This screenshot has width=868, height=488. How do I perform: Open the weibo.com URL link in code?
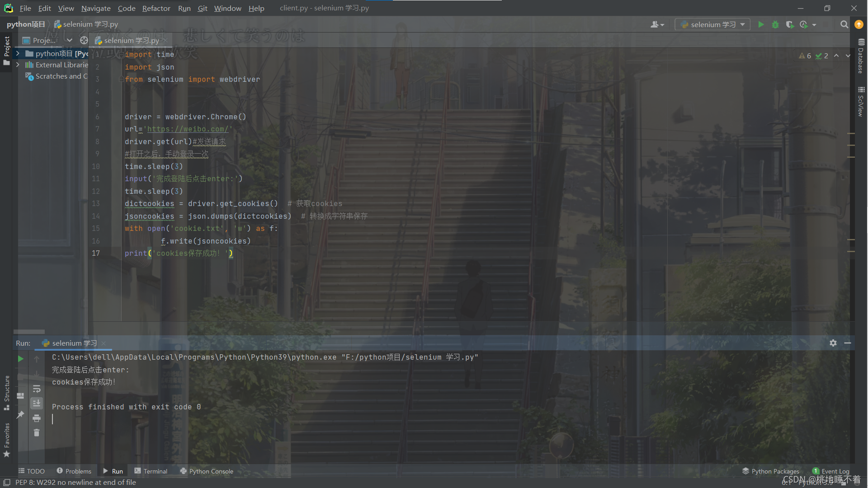188,129
